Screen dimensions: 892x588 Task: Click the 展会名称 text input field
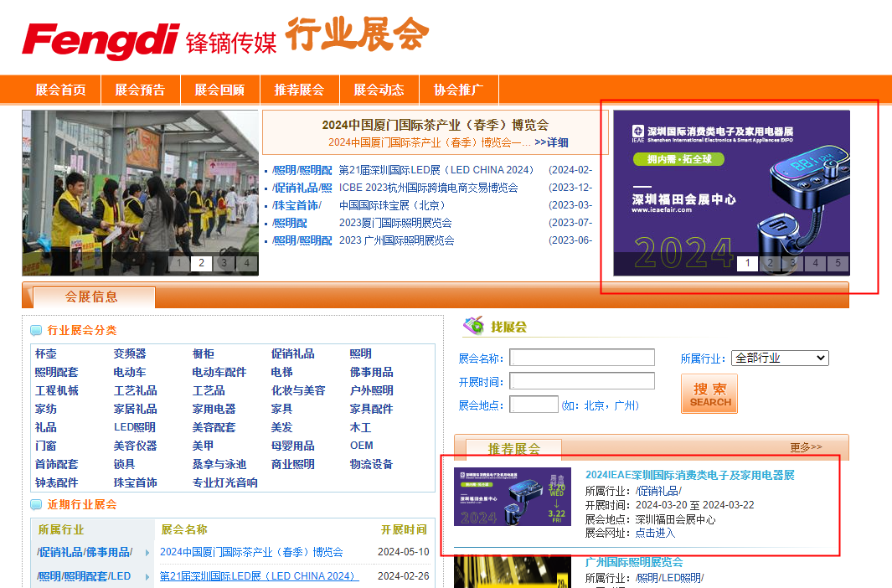tap(581, 358)
